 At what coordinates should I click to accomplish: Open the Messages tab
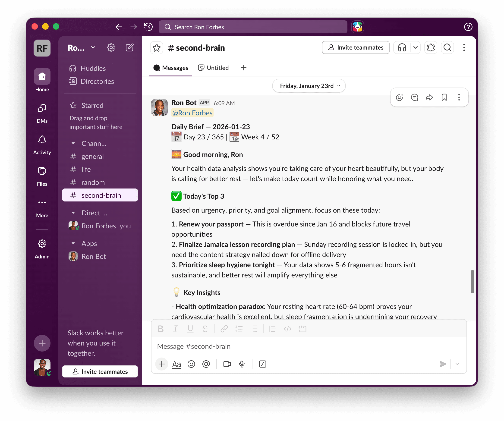[x=171, y=68]
